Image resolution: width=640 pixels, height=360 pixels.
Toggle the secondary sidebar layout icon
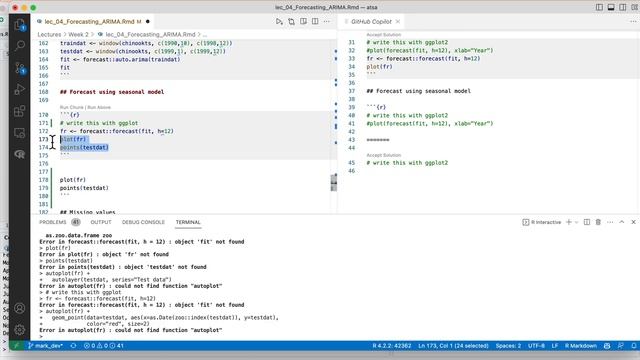tap(623, 7)
